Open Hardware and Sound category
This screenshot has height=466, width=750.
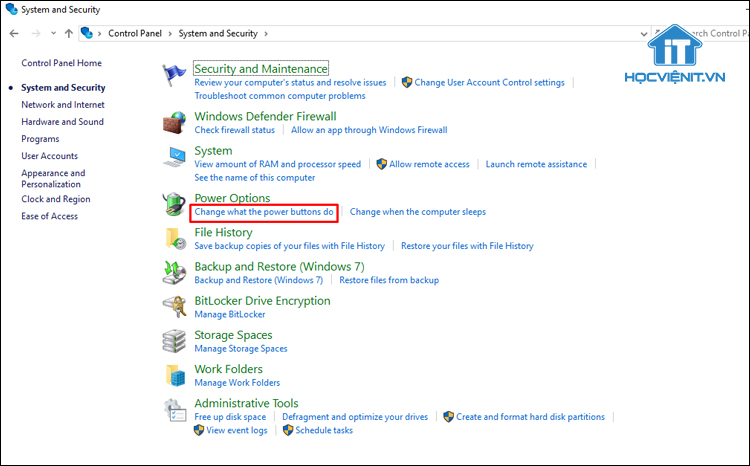pyautogui.click(x=62, y=122)
